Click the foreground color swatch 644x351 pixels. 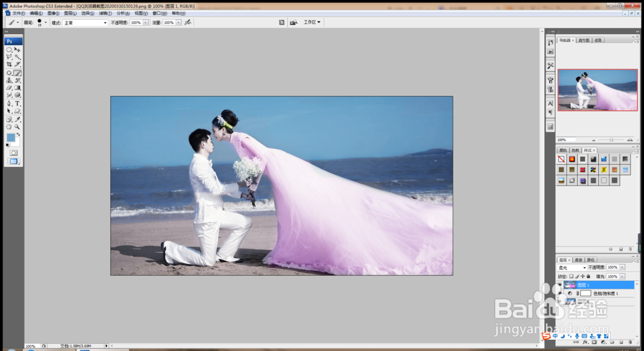(x=11, y=138)
